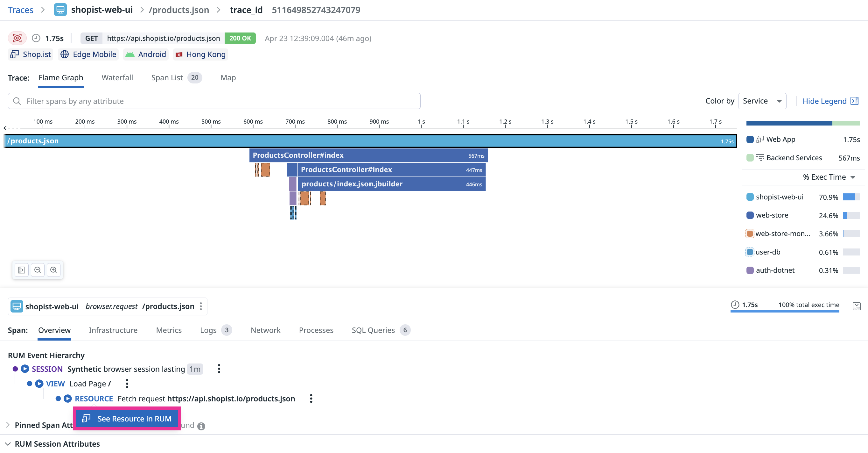Toggle play icon beside VIEW Load Page

(39, 384)
